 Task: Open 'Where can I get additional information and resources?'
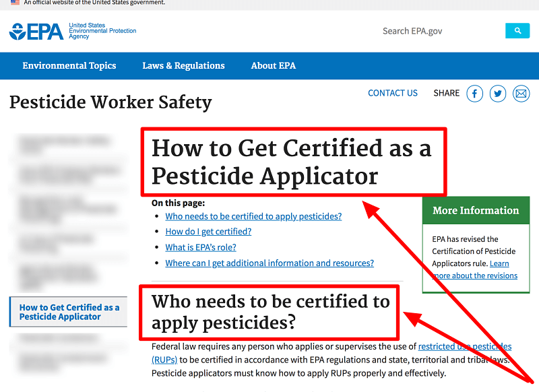tap(269, 263)
